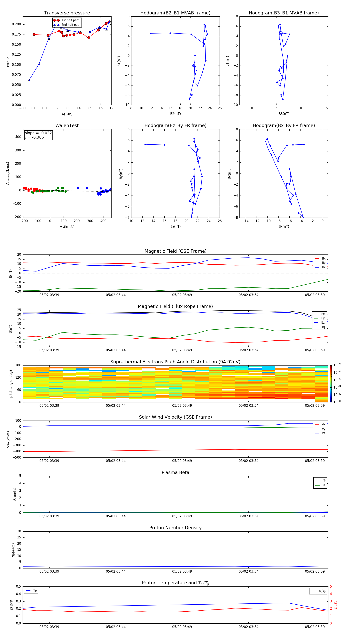This screenshot has width=351, height=644.
Task: Select the Vx legend entry
Action: (320, 424)
